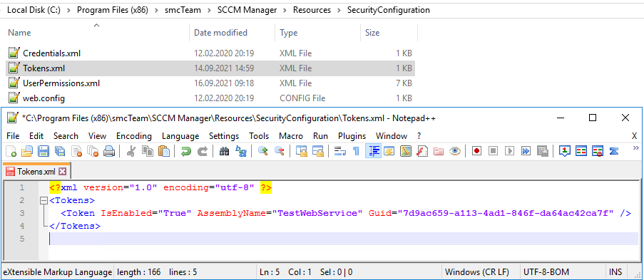The height and width of the screenshot is (280, 644).
Task: Toggle Show All Characters pilcrow icon
Action: pos(356,151)
